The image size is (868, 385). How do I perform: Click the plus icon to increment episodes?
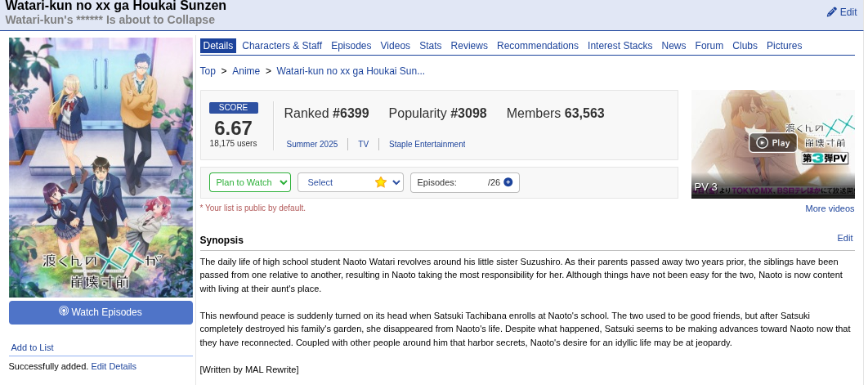pyautogui.click(x=508, y=182)
